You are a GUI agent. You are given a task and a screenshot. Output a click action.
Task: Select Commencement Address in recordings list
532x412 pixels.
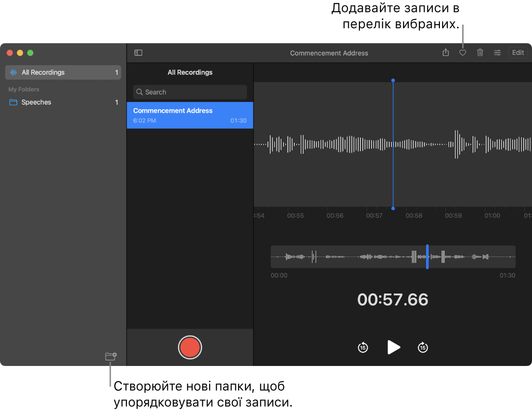point(190,115)
